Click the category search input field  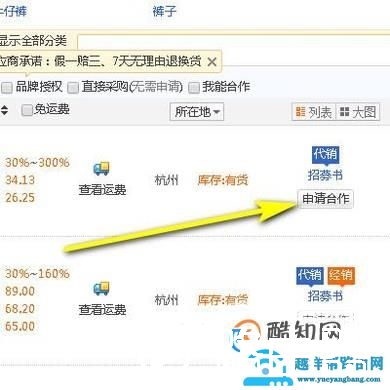point(234,42)
